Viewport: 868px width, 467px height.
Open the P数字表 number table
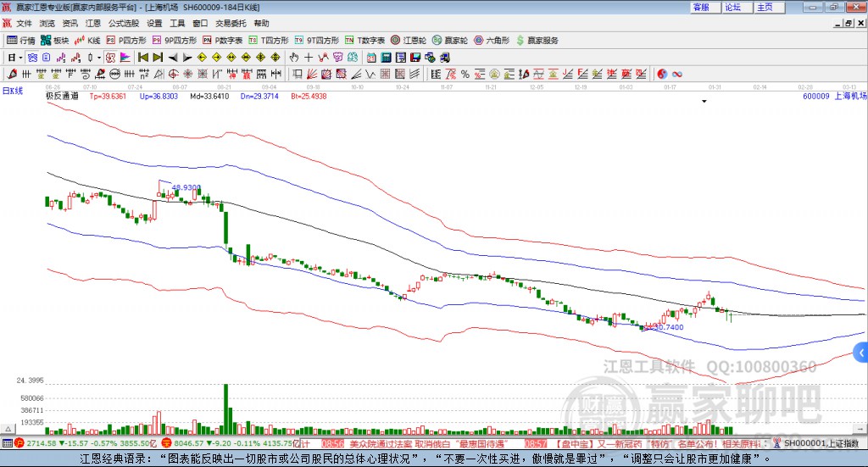(223, 41)
